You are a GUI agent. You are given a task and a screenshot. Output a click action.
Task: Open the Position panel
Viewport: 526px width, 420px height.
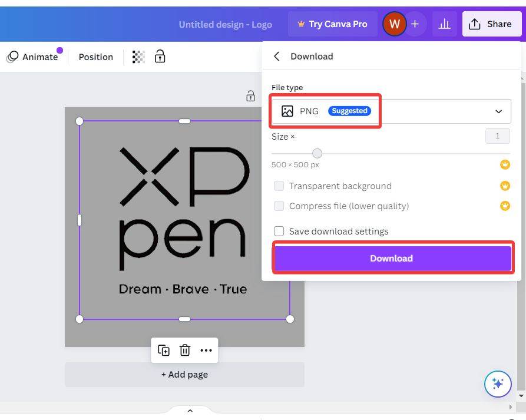click(95, 57)
